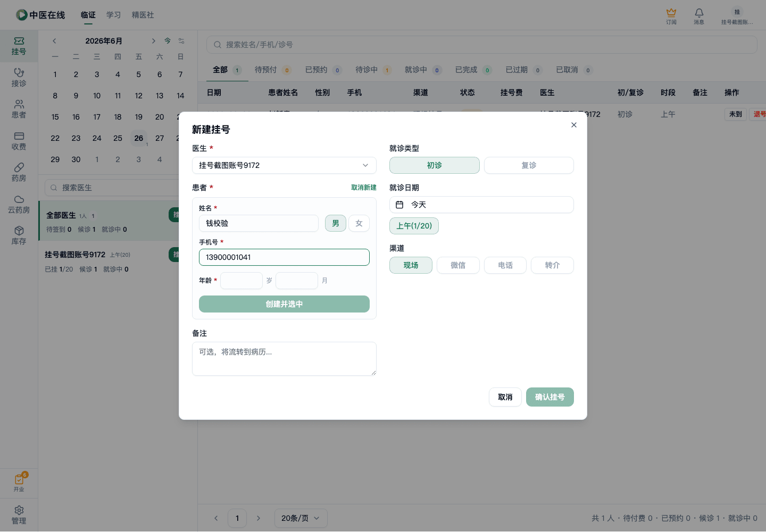Filter by 待预付 status tab
Viewport: 766px width, 532px height.
pos(272,70)
